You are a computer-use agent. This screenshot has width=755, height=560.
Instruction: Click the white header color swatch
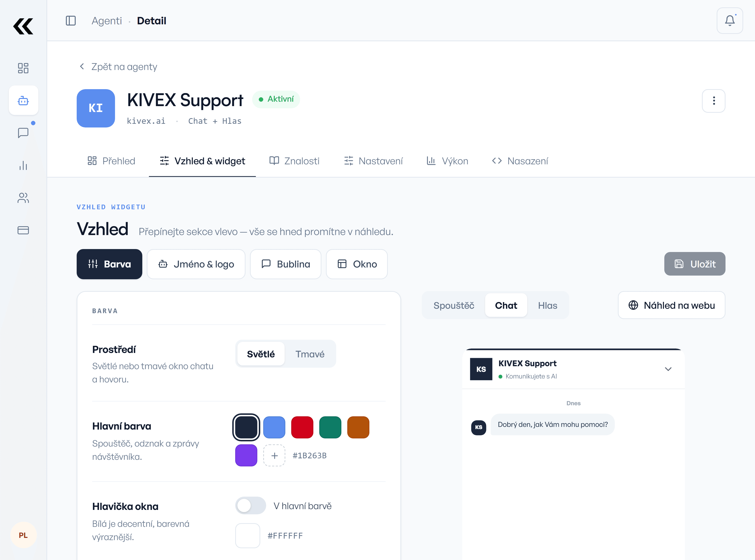pos(247,535)
